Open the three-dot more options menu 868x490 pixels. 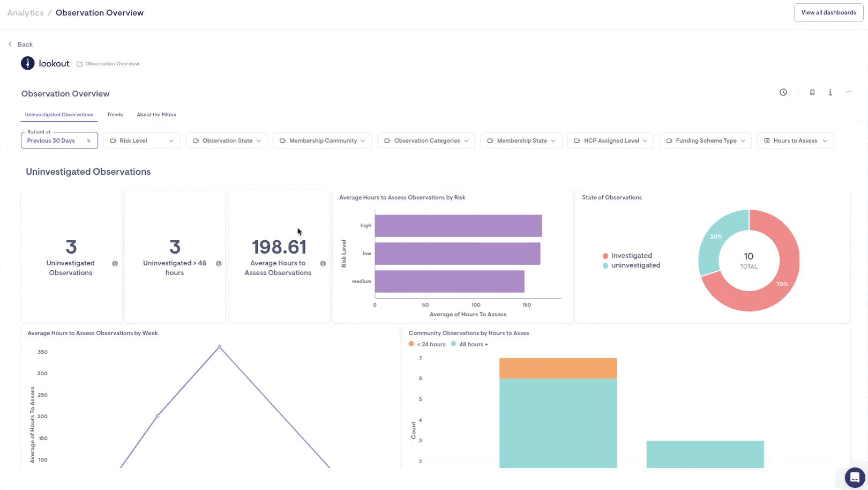point(849,92)
